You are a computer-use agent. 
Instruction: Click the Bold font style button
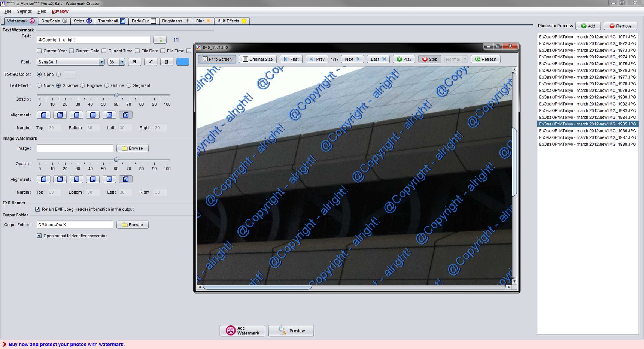134,62
